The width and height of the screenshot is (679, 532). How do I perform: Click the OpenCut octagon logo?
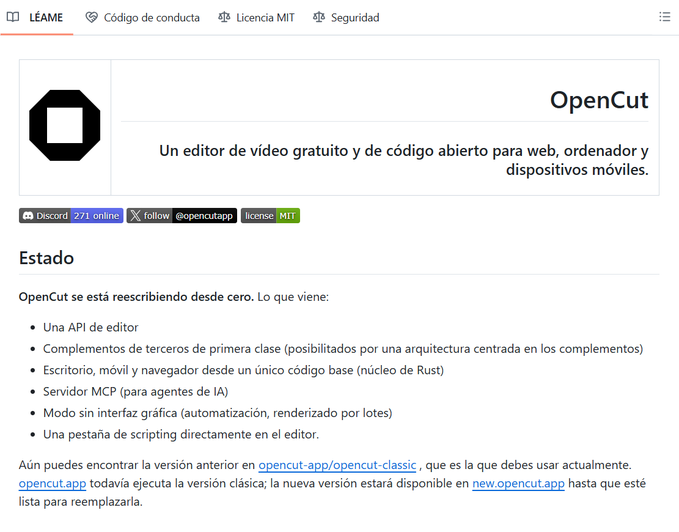65,126
